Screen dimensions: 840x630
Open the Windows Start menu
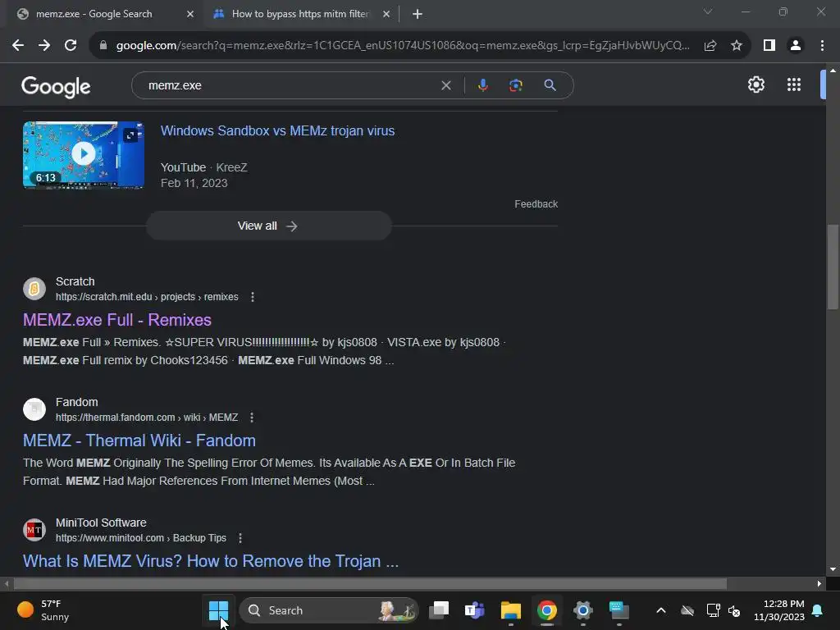[218, 610]
